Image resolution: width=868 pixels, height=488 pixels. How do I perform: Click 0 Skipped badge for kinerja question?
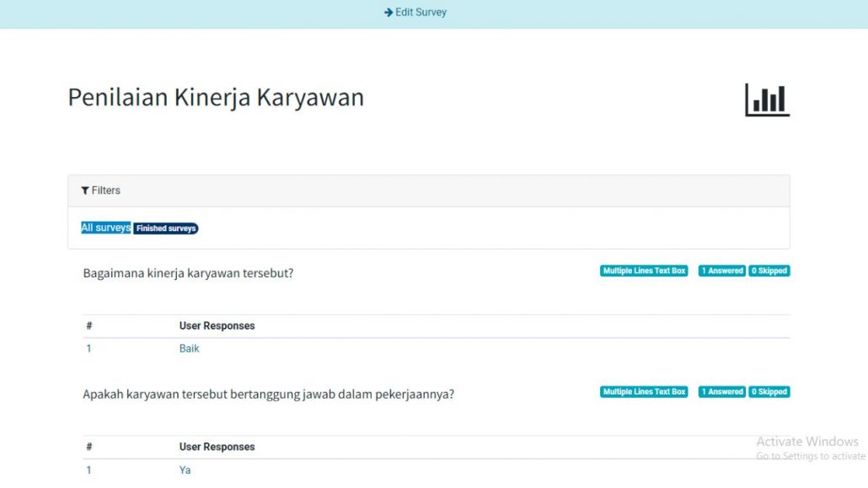(769, 271)
